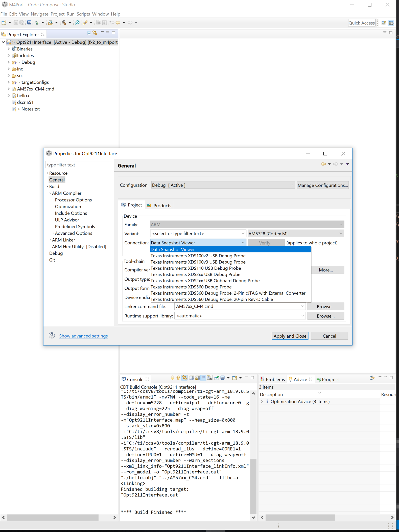Open the Project menu in menu bar
The image size is (399, 532).
pos(58,14)
